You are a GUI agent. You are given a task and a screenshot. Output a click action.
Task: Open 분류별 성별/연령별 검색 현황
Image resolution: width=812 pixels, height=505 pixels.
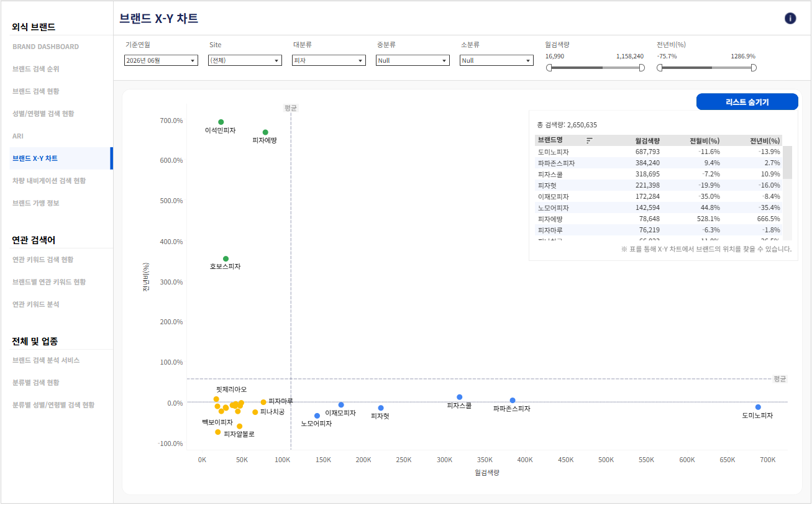[x=53, y=405]
